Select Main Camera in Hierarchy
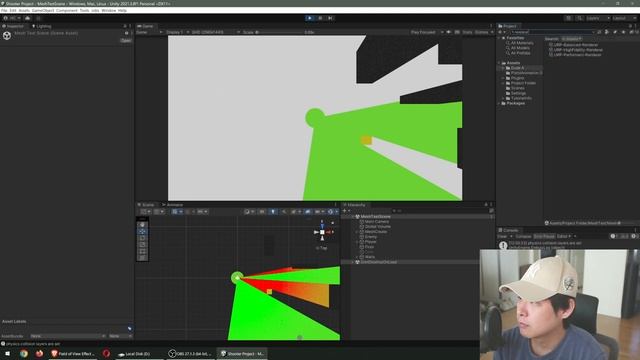The height and width of the screenshot is (360, 640). (x=376, y=222)
